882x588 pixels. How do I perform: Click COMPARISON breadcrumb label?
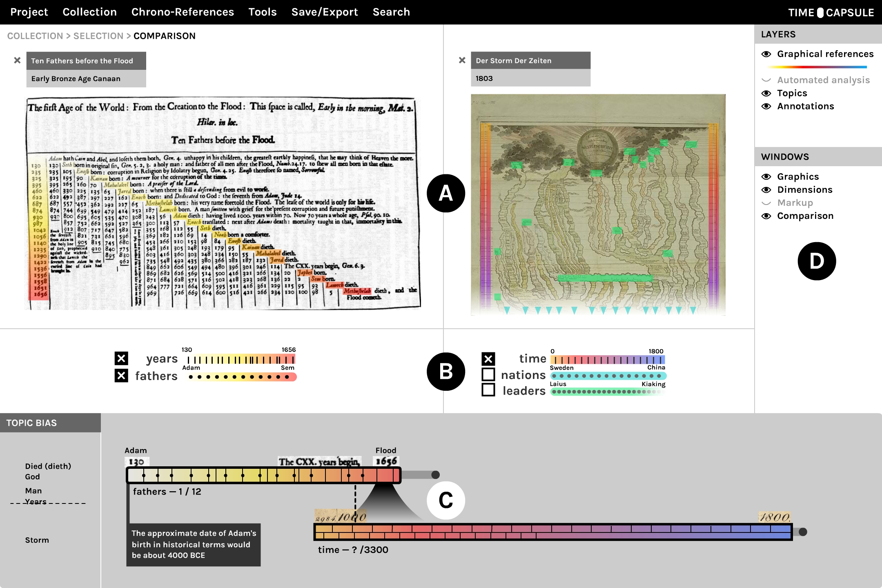pos(165,36)
